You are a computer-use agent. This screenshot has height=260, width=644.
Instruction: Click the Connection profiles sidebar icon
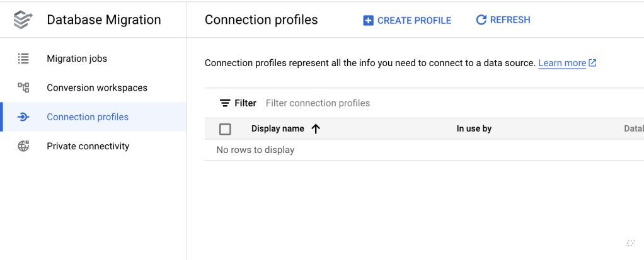click(x=23, y=117)
